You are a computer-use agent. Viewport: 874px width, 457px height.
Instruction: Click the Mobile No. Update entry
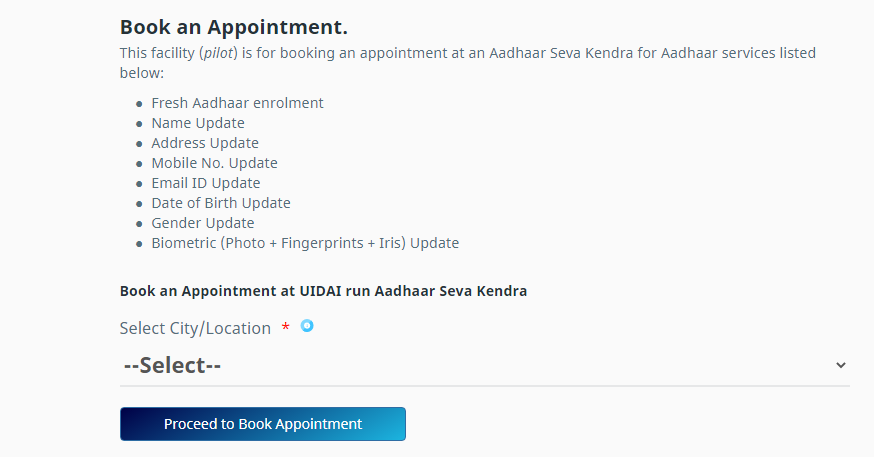[x=214, y=163]
